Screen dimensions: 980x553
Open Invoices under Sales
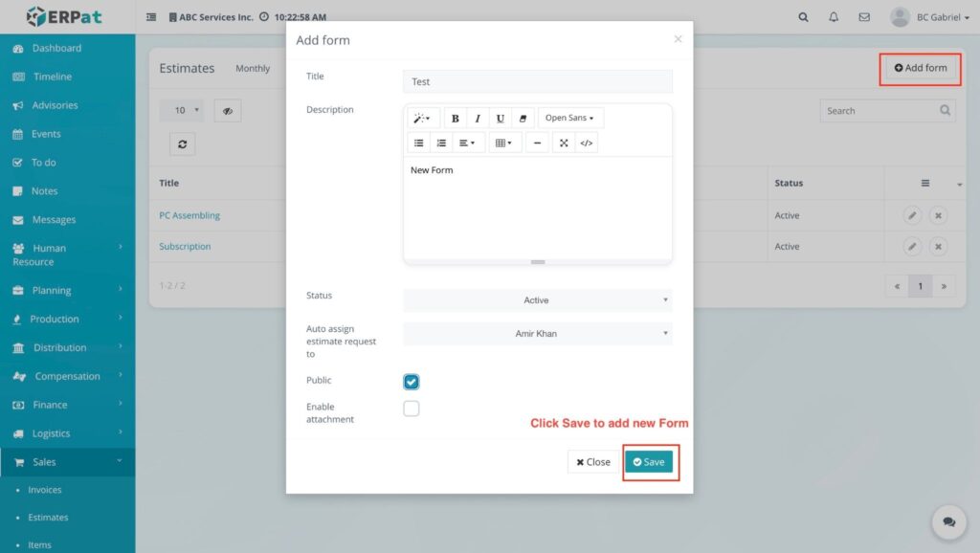pos(45,490)
